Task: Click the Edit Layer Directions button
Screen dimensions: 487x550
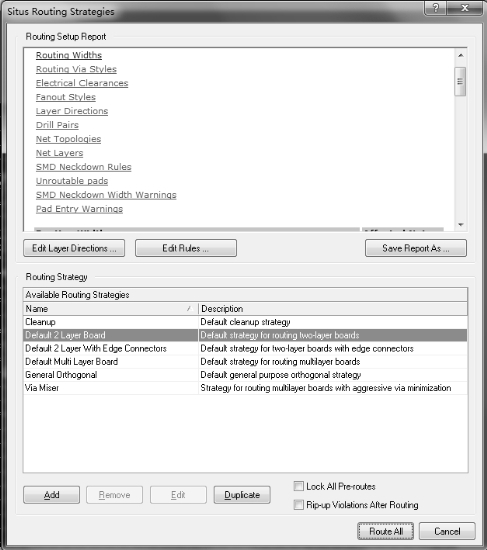Action: [74, 248]
